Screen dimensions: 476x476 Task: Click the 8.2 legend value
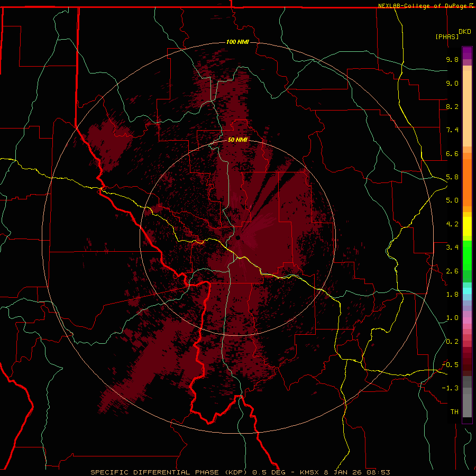(x=452, y=106)
